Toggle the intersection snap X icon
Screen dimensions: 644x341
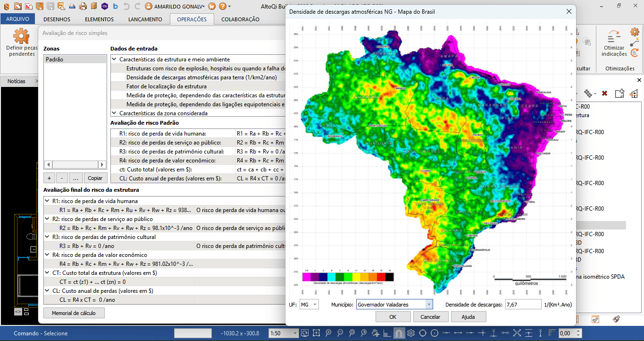(517, 333)
